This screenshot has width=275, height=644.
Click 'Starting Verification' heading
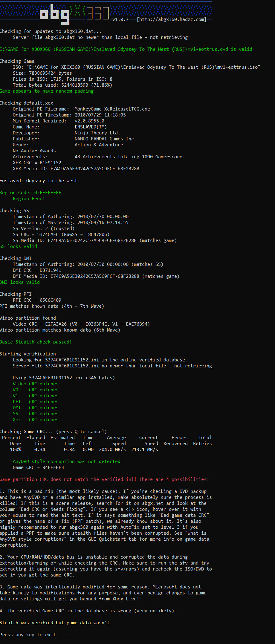(x=28, y=354)
